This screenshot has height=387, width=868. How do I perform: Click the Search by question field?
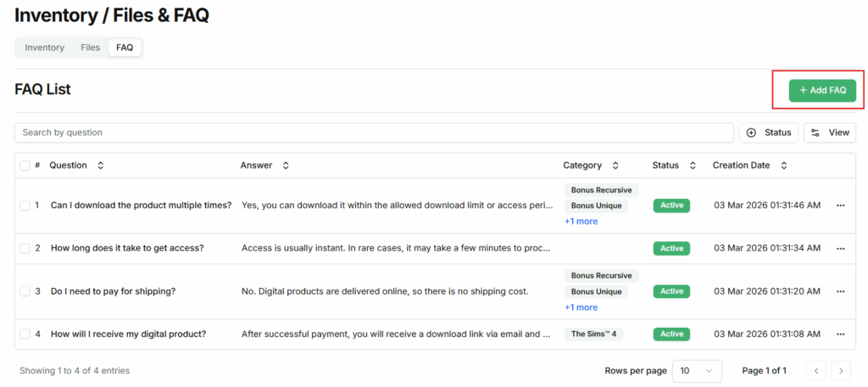coord(374,133)
